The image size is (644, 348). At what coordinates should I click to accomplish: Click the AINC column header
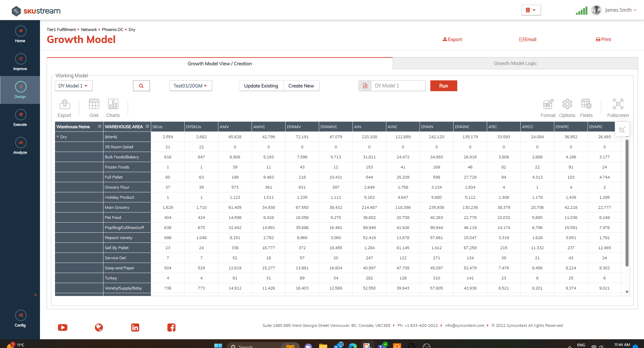403,127
